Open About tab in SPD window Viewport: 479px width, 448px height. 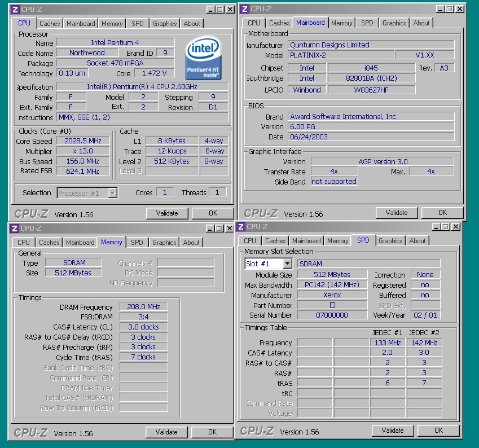coord(418,241)
